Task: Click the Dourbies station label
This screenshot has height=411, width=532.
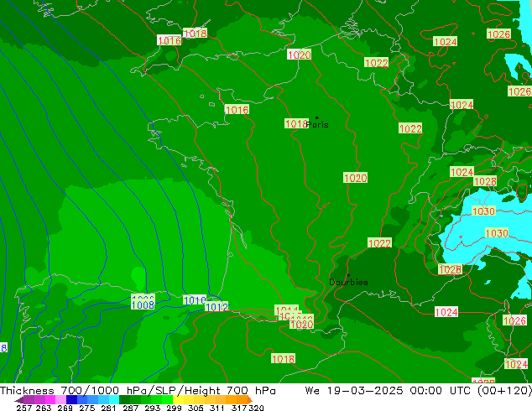Action: (x=348, y=282)
